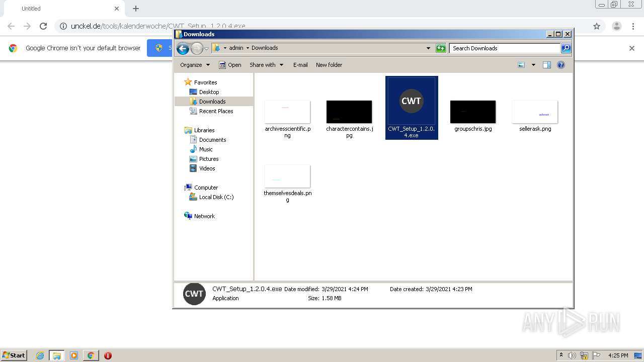Go back with Explorer's blue back arrow

coord(183,48)
